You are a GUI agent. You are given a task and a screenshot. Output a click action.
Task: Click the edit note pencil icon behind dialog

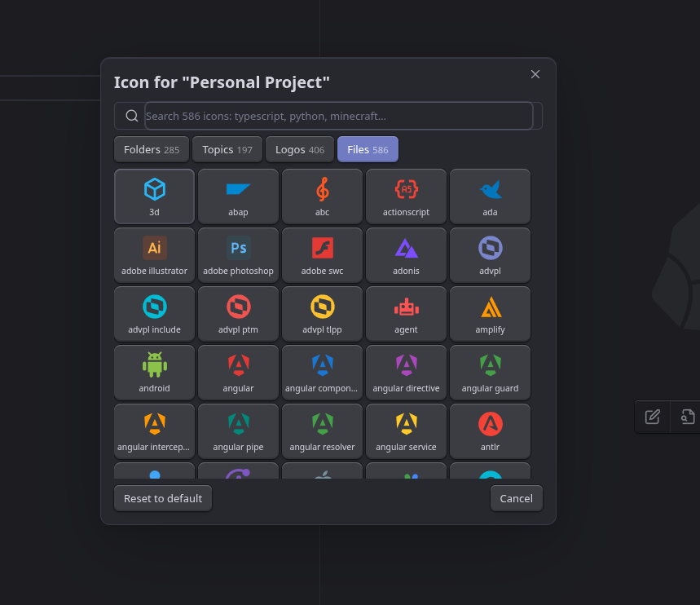click(652, 417)
